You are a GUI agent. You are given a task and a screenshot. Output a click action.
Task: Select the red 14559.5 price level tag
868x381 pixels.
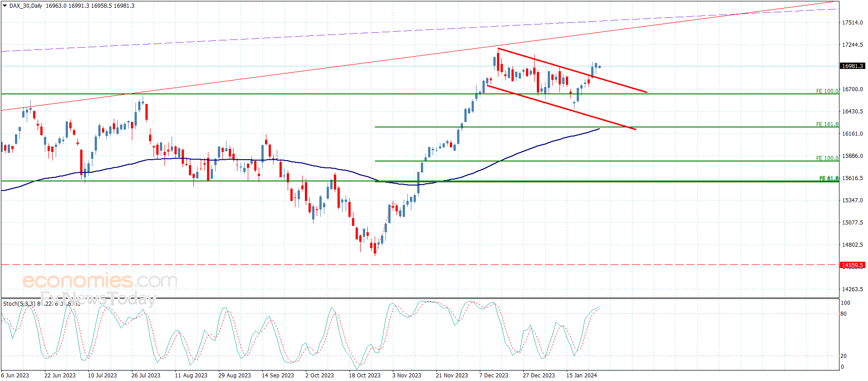[x=852, y=265]
